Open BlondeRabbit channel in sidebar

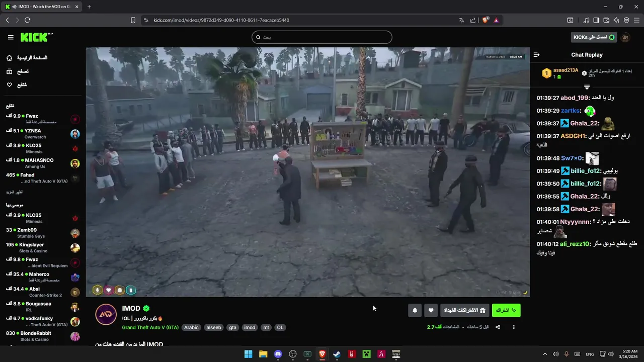(43, 336)
